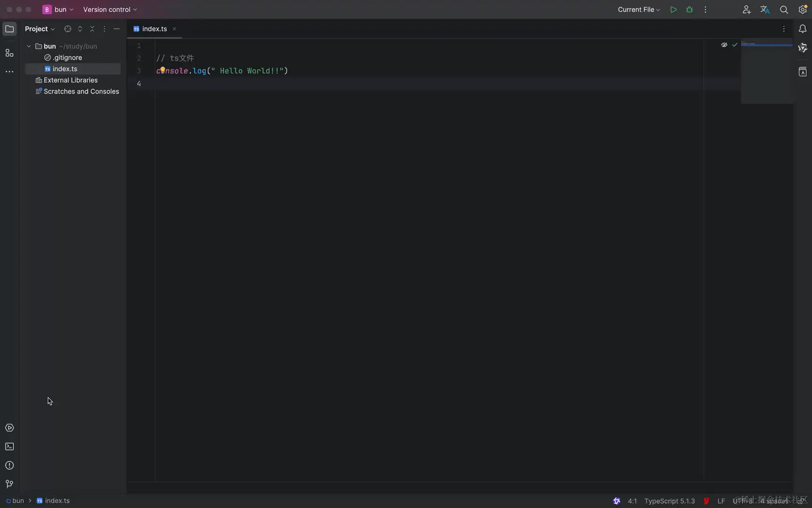Open the Services tool window
812x508 pixels.
tap(9, 428)
